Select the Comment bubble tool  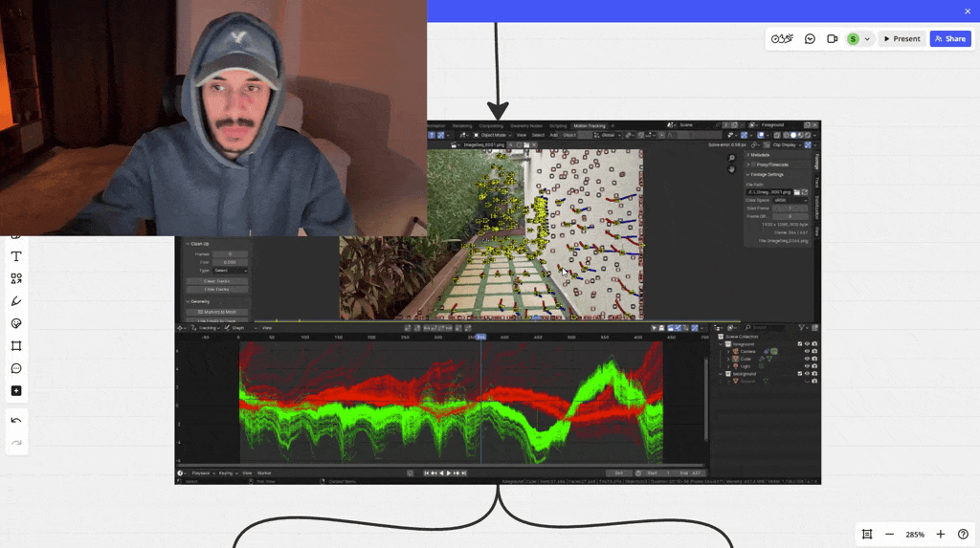(x=16, y=368)
